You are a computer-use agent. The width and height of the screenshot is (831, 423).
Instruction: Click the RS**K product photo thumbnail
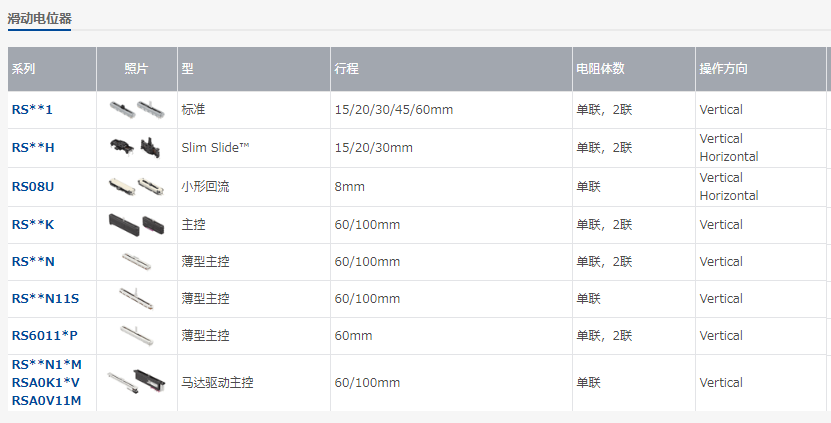[x=136, y=225]
